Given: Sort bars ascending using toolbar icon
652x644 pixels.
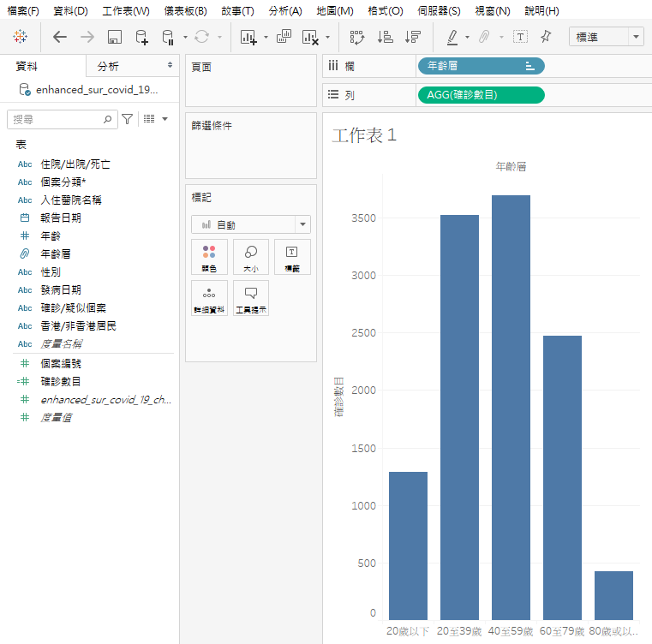Looking at the screenshot, I should coord(386,37).
